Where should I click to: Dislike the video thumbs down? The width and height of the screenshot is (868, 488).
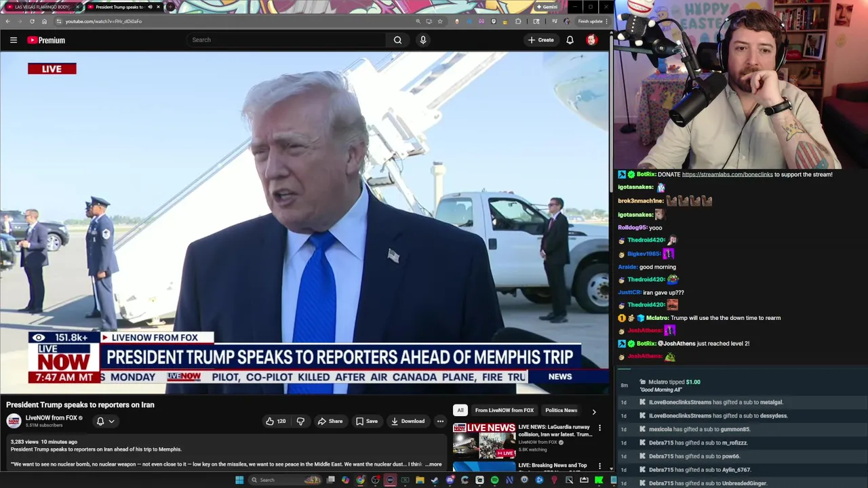click(x=300, y=421)
